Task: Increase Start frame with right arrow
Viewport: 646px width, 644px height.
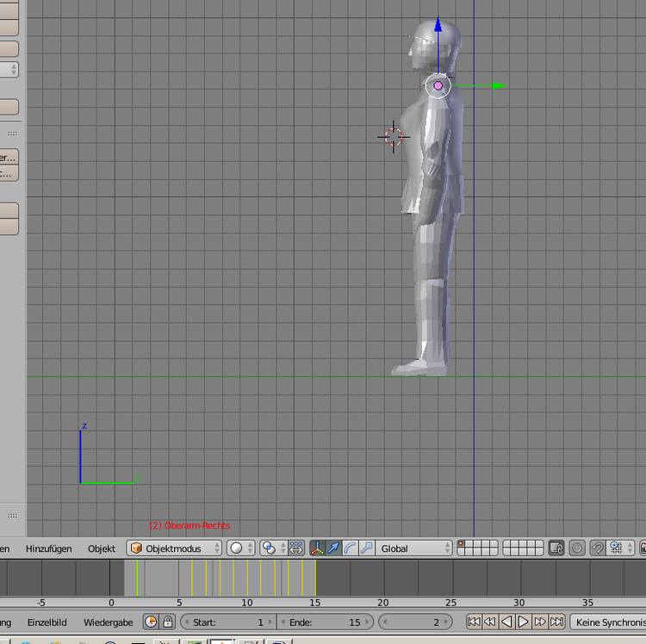Action: click(270, 622)
